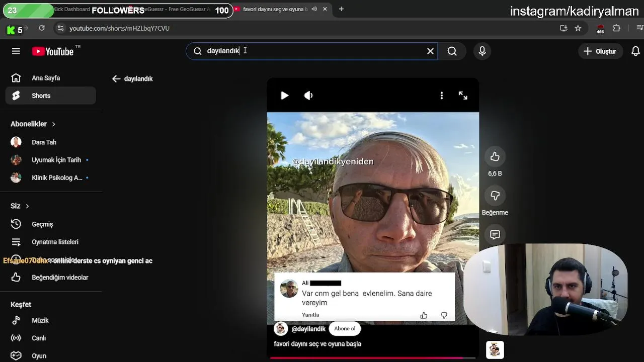
Task: Click the dayilandik channel avatar
Action: click(281, 329)
